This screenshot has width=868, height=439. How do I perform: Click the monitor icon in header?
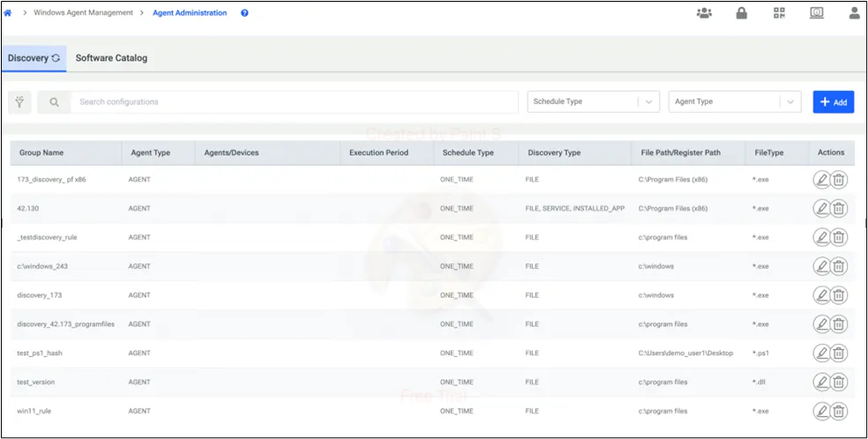click(x=817, y=12)
